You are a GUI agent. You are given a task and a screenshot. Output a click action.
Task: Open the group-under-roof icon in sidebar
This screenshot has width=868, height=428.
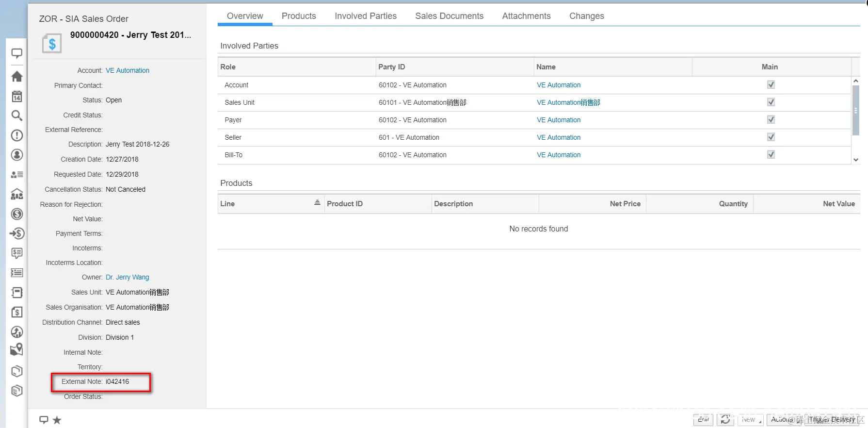[x=17, y=194]
